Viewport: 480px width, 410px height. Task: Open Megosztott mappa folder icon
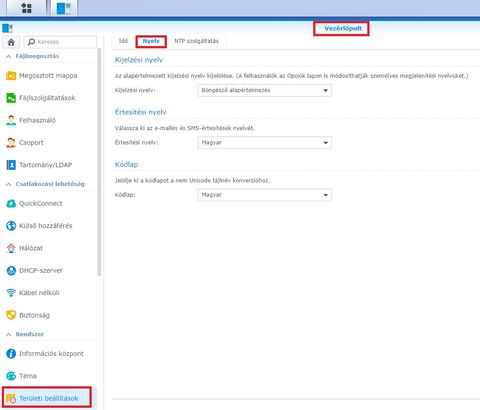pyautogui.click(x=11, y=76)
